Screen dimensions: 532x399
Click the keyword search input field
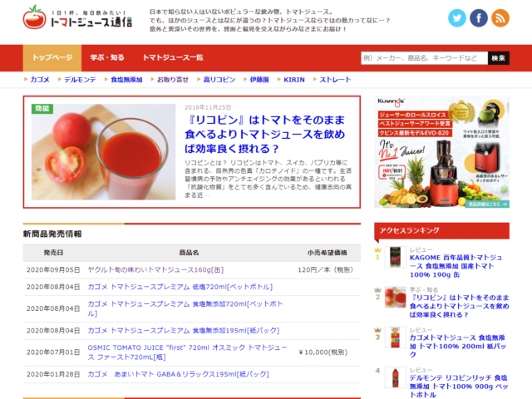[x=422, y=57]
